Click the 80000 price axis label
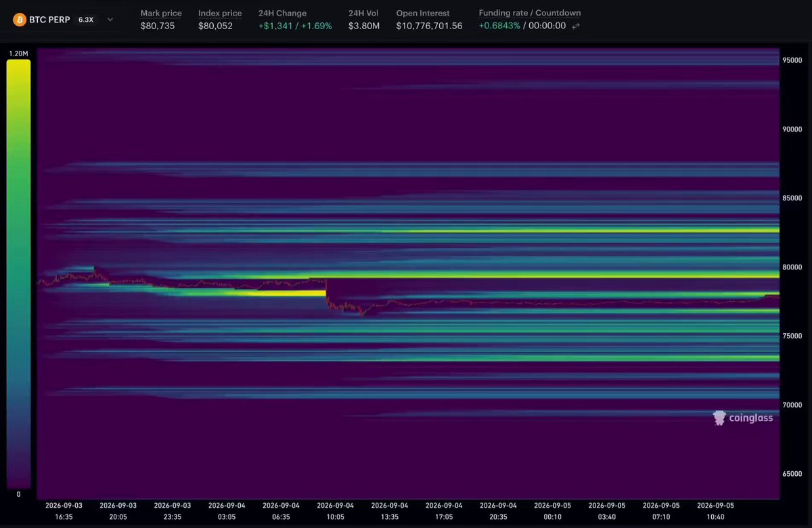The width and height of the screenshot is (812, 528). point(792,267)
